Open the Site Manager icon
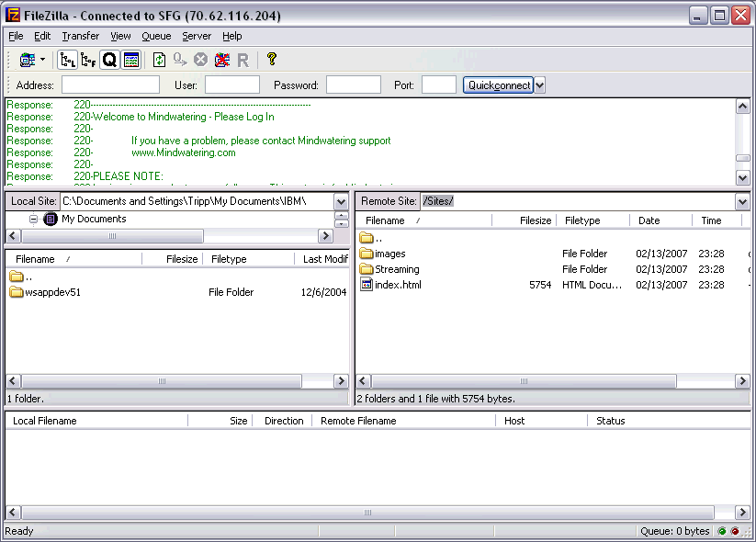Image resolution: width=756 pixels, height=542 pixels. [26, 60]
